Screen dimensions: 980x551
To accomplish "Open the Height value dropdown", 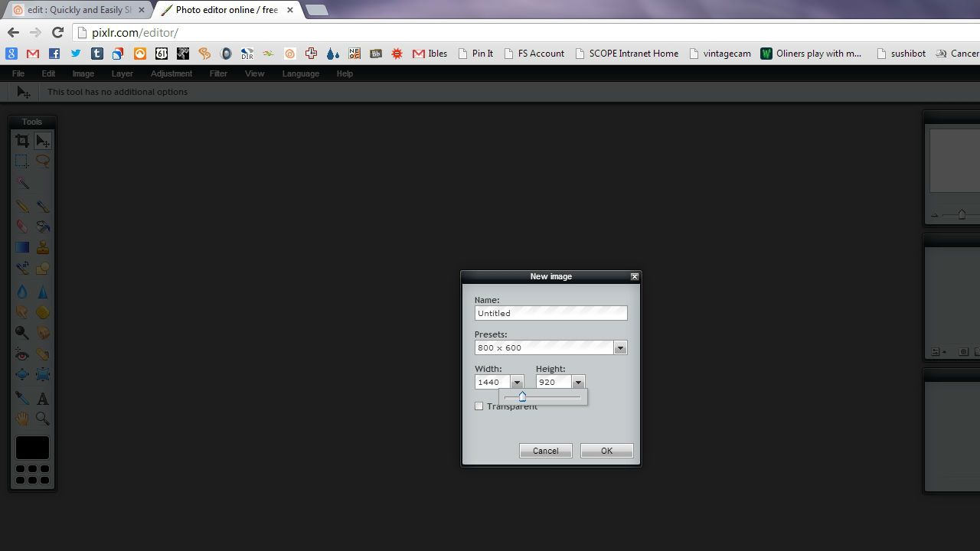I will pyautogui.click(x=578, y=382).
